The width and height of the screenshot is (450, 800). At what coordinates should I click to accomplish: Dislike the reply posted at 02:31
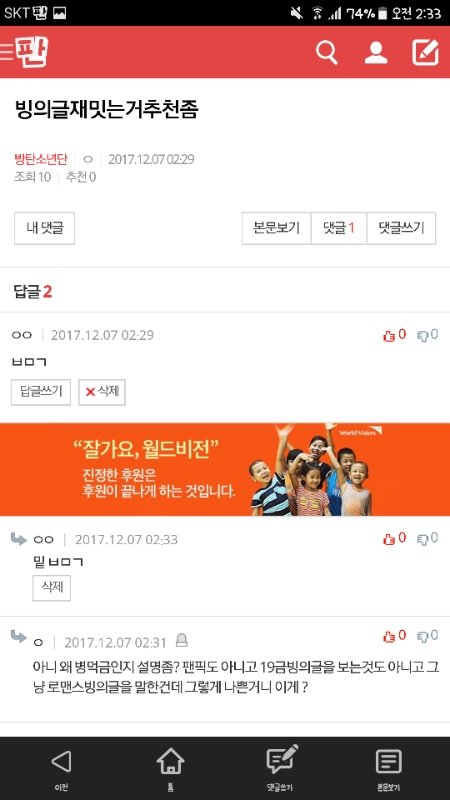[428, 636]
